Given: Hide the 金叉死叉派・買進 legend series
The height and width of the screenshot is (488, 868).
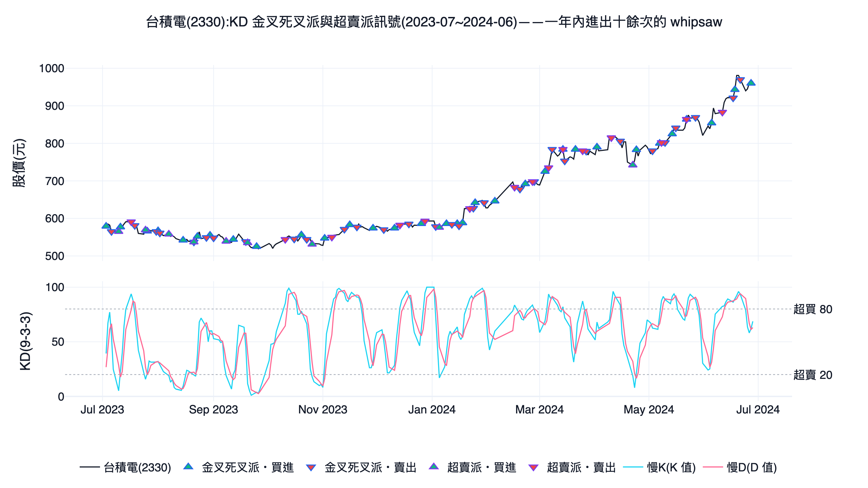Looking at the screenshot, I should click(238, 467).
